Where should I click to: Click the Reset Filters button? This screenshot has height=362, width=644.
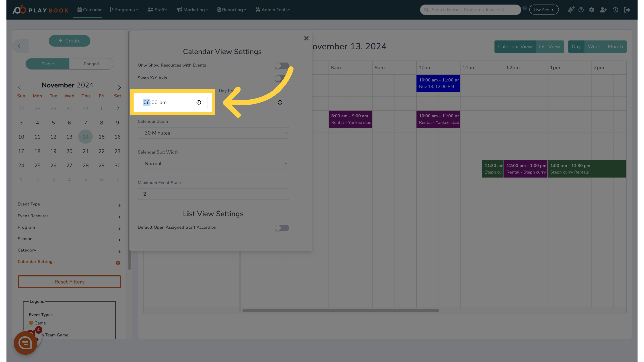[69, 282]
